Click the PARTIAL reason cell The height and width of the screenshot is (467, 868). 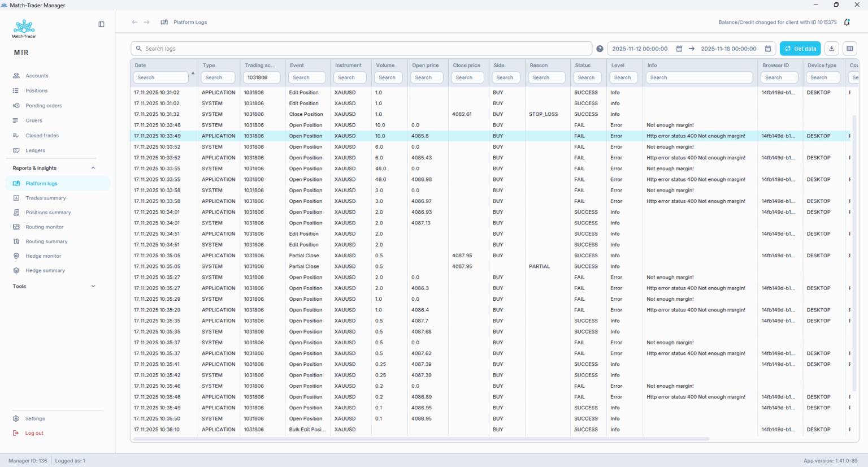540,266
